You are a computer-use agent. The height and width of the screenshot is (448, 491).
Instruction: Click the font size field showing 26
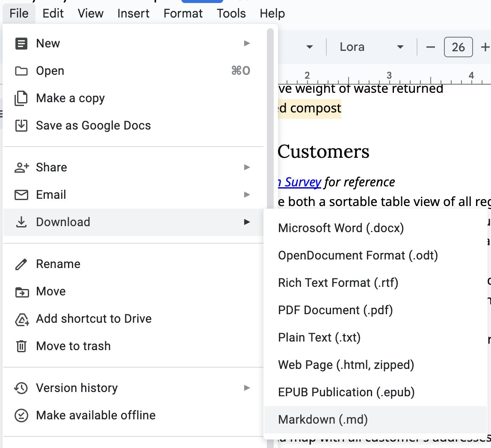[458, 47]
